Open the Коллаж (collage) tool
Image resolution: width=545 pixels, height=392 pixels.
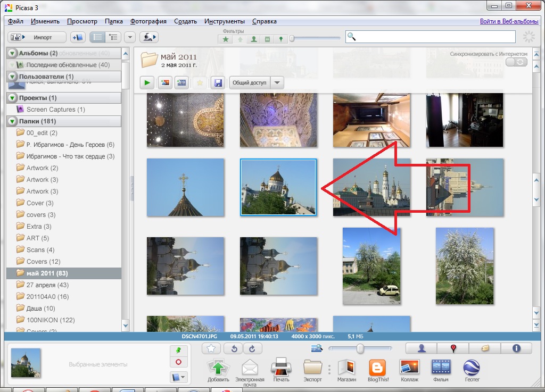point(409,367)
